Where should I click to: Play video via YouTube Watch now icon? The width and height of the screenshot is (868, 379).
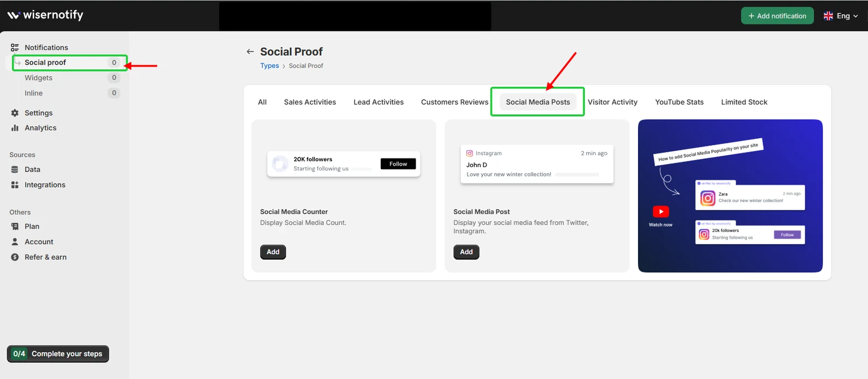661,211
